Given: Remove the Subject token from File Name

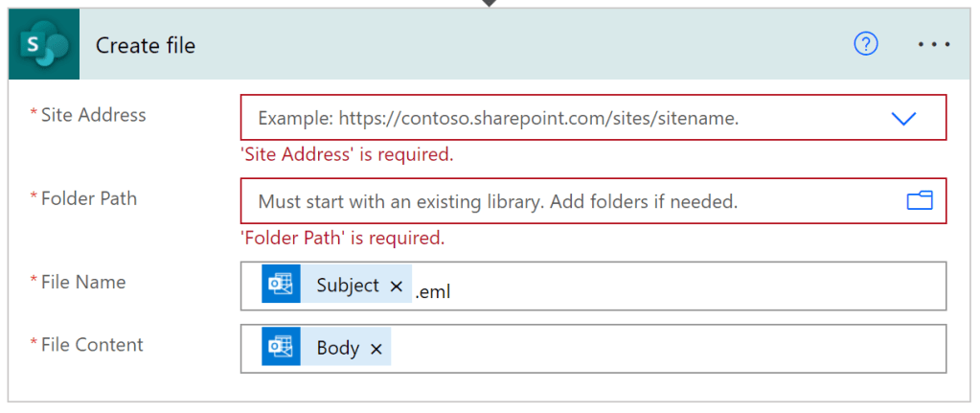Looking at the screenshot, I should 397,286.
